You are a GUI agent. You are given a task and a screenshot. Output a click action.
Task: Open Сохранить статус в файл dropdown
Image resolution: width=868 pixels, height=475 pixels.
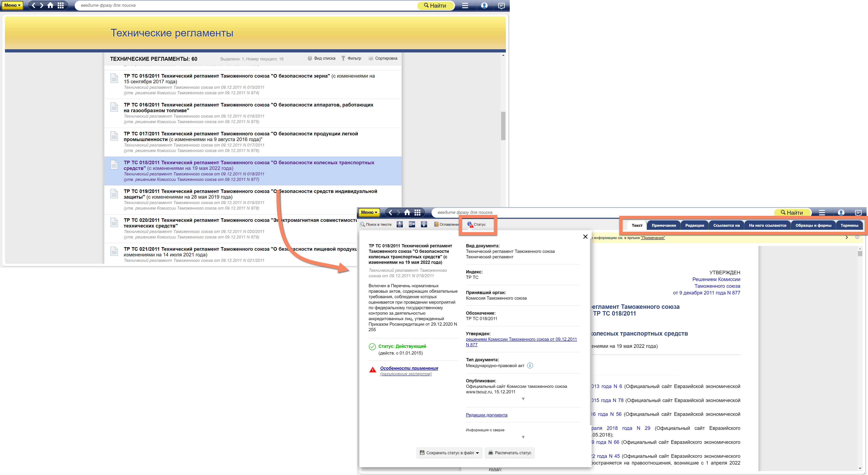(449, 453)
